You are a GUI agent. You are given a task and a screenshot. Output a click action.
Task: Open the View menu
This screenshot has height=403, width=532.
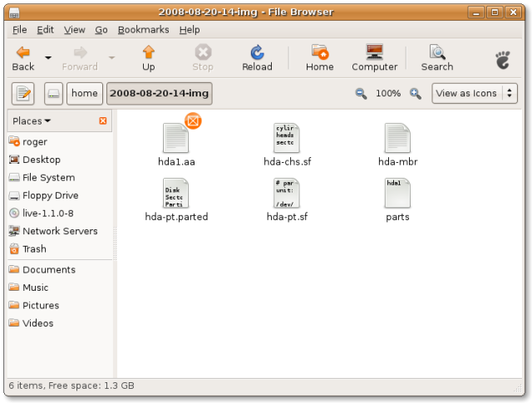coord(74,30)
